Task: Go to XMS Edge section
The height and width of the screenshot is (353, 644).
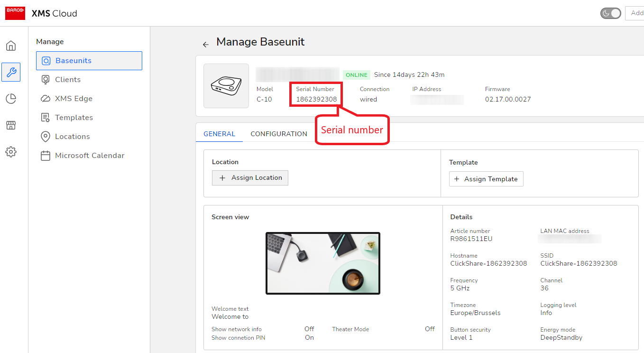Action: pos(74,99)
